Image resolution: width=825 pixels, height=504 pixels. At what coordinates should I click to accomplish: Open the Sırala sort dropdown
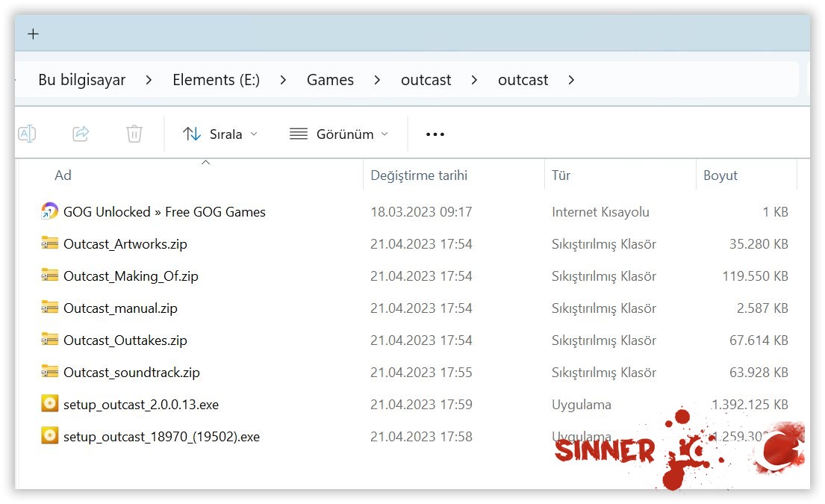tap(220, 134)
